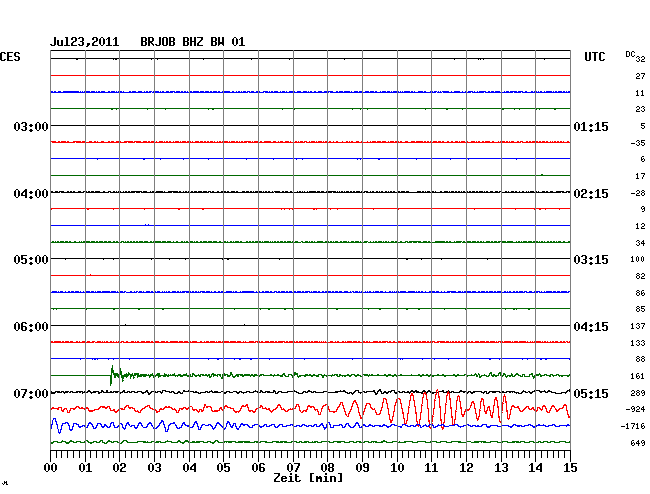Click the 13 minute axis label
This screenshot has height=494, width=650.
coord(501,468)
